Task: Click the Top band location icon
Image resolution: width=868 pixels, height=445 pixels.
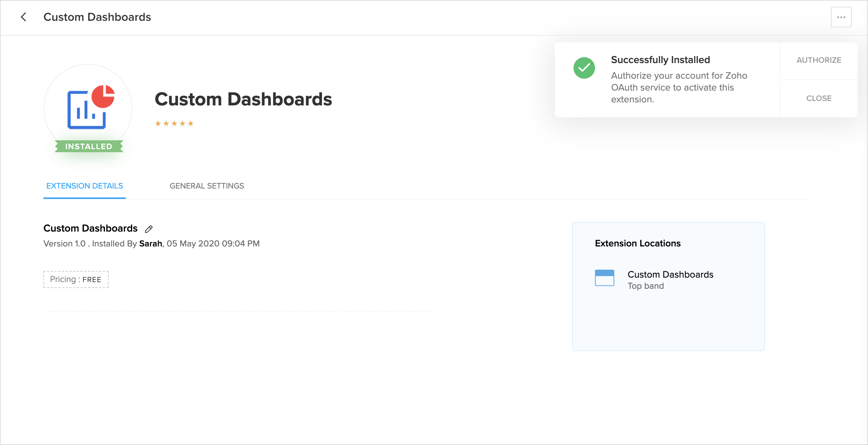Action: 604,278
